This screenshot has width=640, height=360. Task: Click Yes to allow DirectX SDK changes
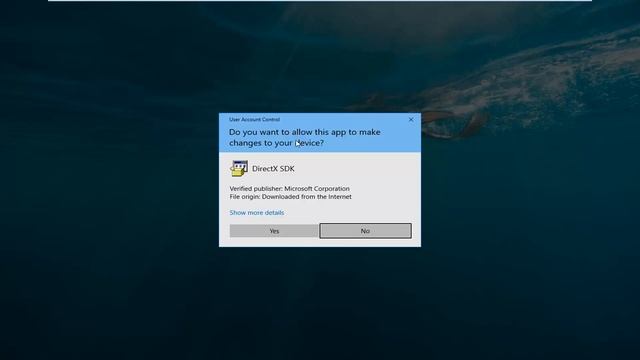(274, 231)
